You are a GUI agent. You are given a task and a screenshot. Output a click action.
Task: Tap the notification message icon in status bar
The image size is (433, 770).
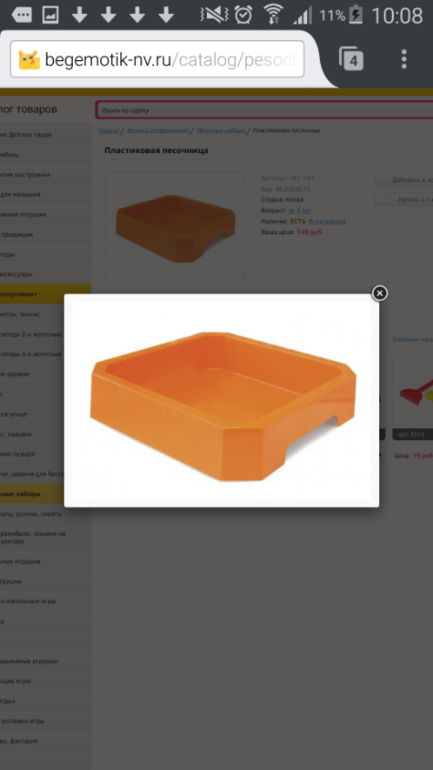[x=21, y=15]
